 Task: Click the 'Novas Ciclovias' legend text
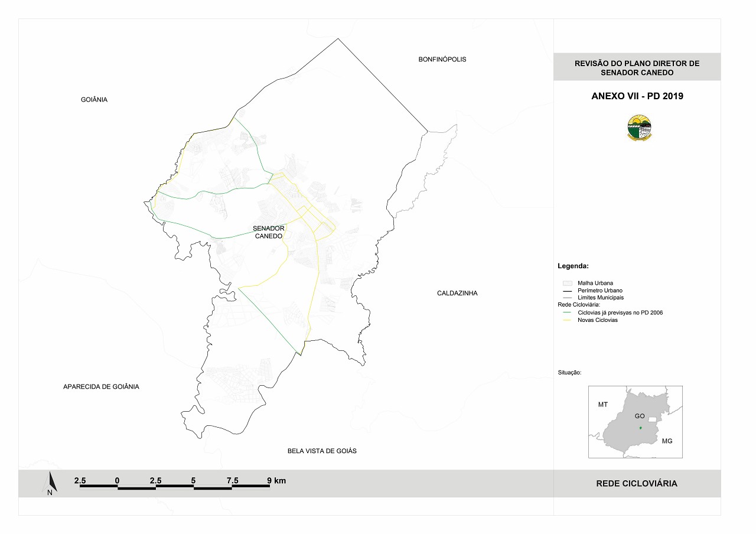pyautogui.click(x=598, y=320)
